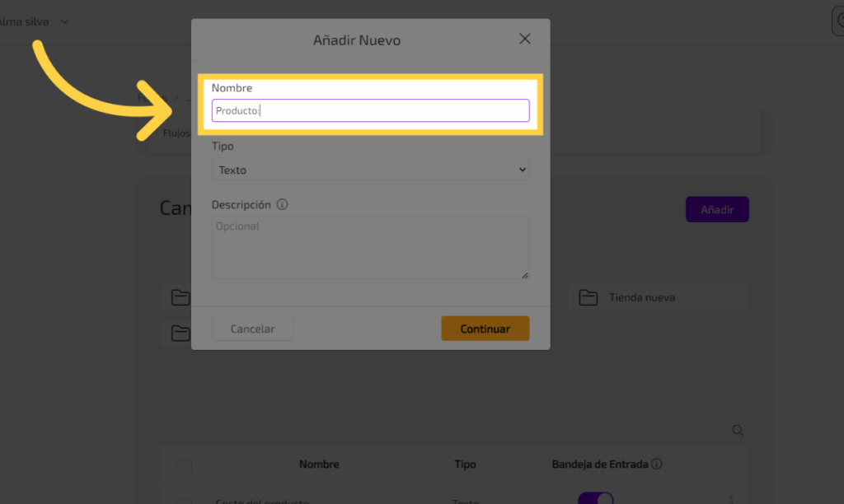This screenshot has width=844, height=504.
Task: Click the Nombre column header
Action: 319,464
